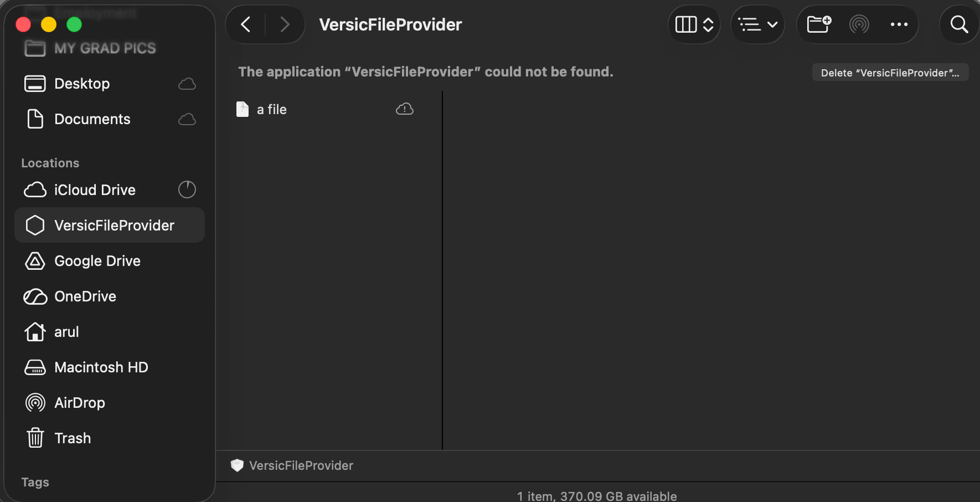This screenshot has height=502, width=980.
Task: Select Google Drive in the sidebar
Action: [x=97, y=260]
